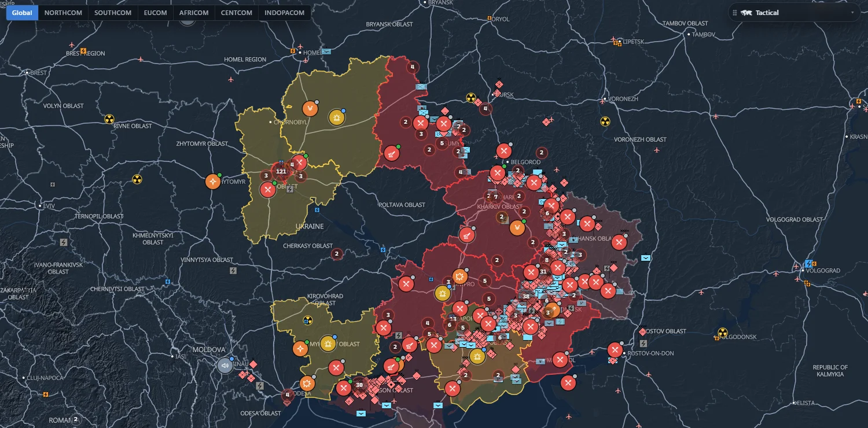
Task: Expand the cluster of 2 east of Belgorod
Action: tap(541, 153)
